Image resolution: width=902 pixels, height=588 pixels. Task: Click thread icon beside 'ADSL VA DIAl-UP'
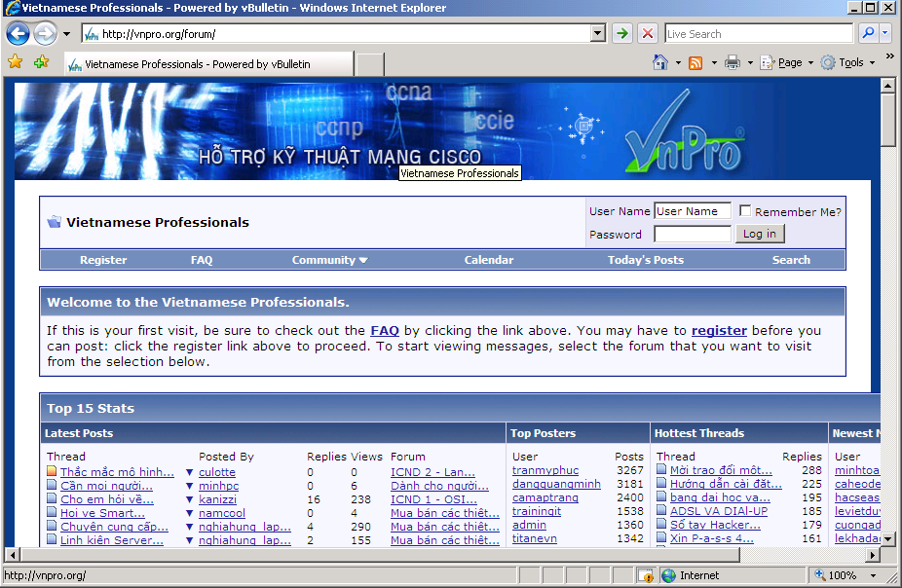[x=661, y=510]
